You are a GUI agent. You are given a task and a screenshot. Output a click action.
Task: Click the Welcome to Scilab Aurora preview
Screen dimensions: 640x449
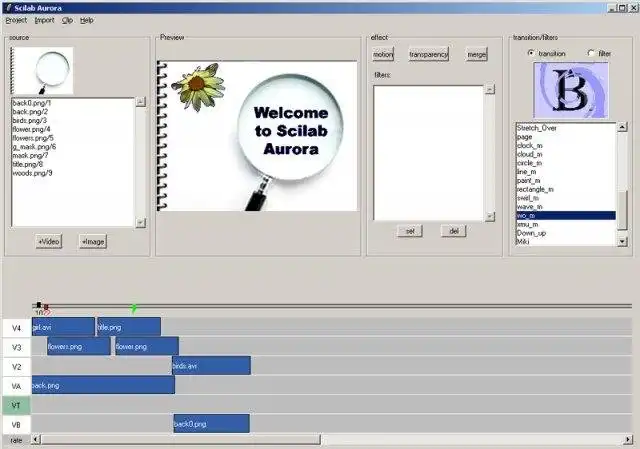257,136
